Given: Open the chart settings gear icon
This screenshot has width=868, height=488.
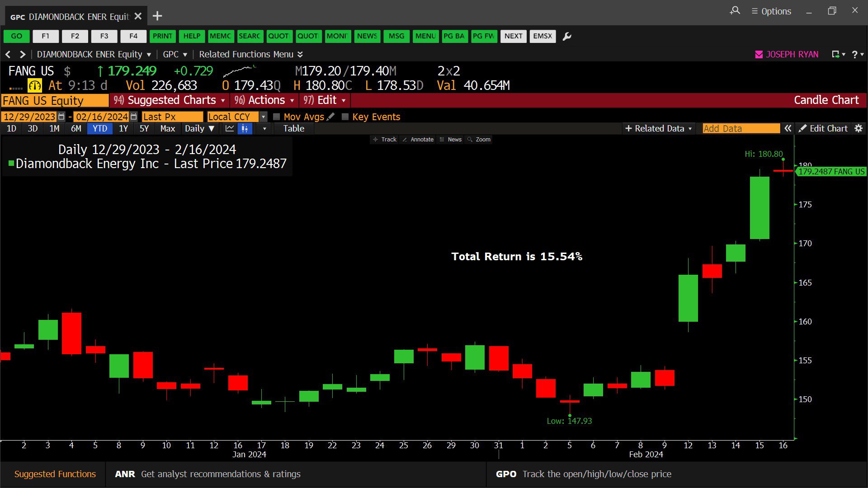Looking at the screenshot, I should [859, 128].
